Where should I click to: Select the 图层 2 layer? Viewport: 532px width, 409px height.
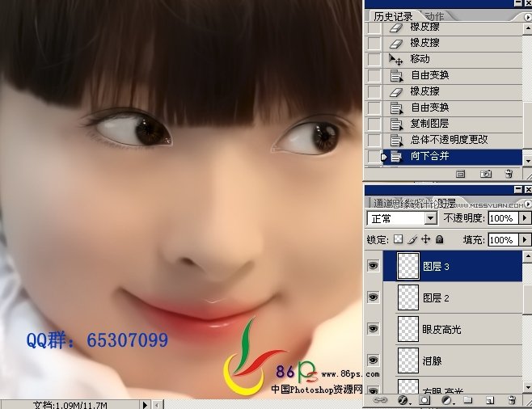[x=453, y=297]
